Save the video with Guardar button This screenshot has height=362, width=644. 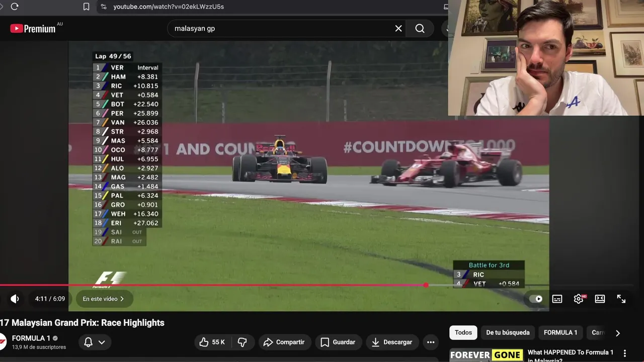pyautogui.click(x=338, y=342)
